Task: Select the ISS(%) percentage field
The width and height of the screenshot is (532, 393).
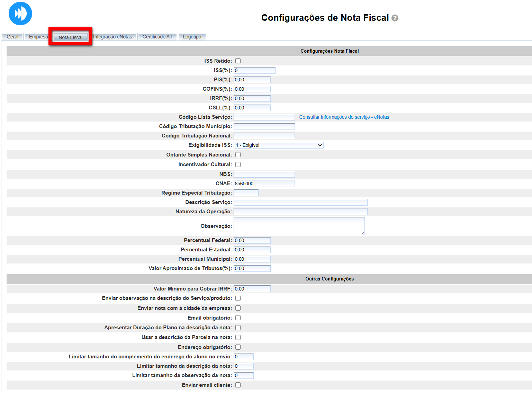Action: click(x=254, y=71)
